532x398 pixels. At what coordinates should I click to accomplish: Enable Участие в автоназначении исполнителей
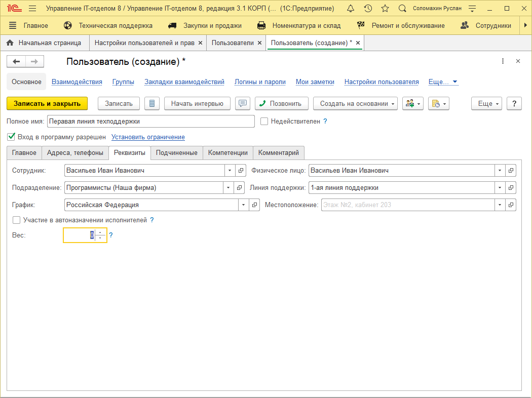[17, 220]
